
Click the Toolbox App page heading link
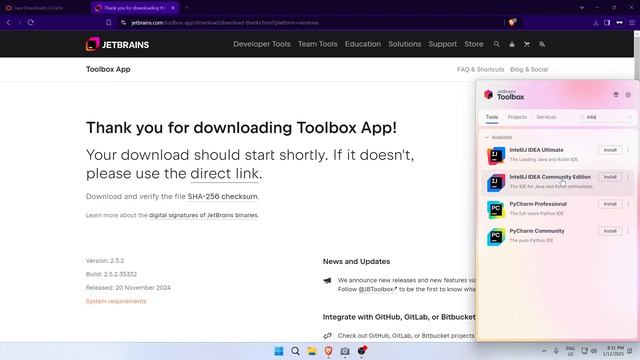click(108, 69)
